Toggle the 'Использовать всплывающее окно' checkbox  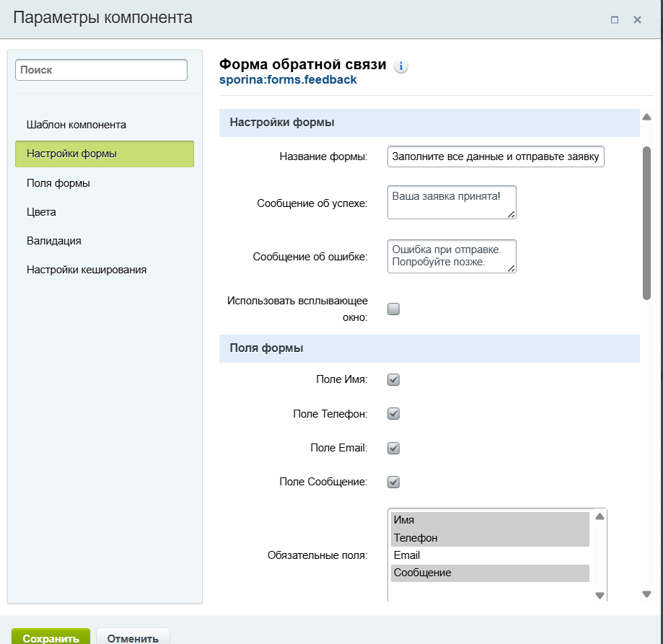coord(393,309)
